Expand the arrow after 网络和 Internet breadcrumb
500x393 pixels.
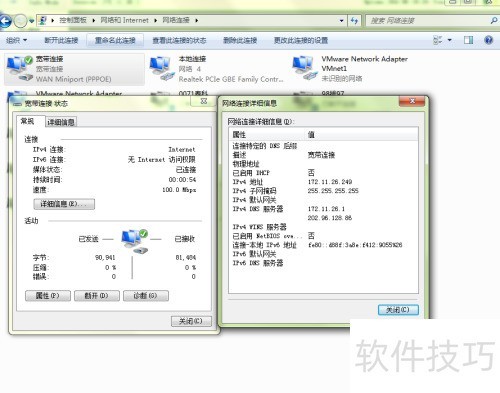155,21
